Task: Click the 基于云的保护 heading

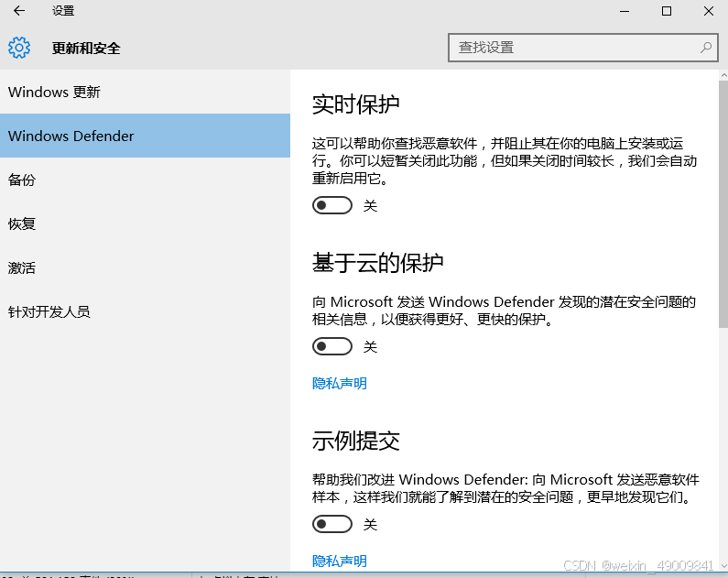Action: pyautogui.click(x=377, y=263)
